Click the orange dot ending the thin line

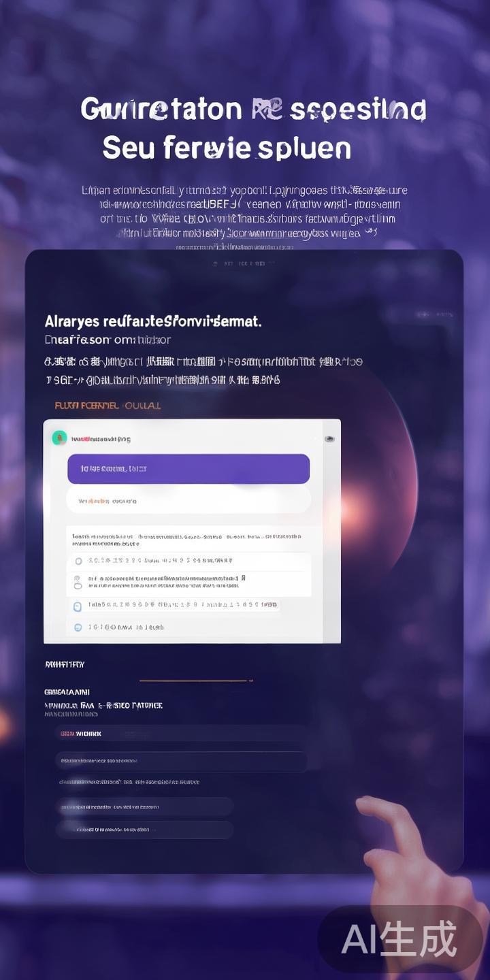click(250, 679)
